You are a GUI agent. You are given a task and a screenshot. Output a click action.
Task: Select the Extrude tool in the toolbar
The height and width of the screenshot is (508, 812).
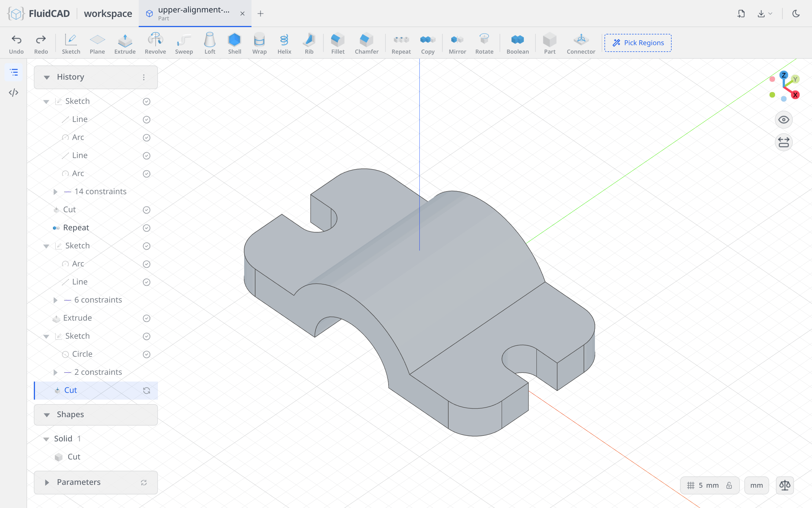[125, 43]
